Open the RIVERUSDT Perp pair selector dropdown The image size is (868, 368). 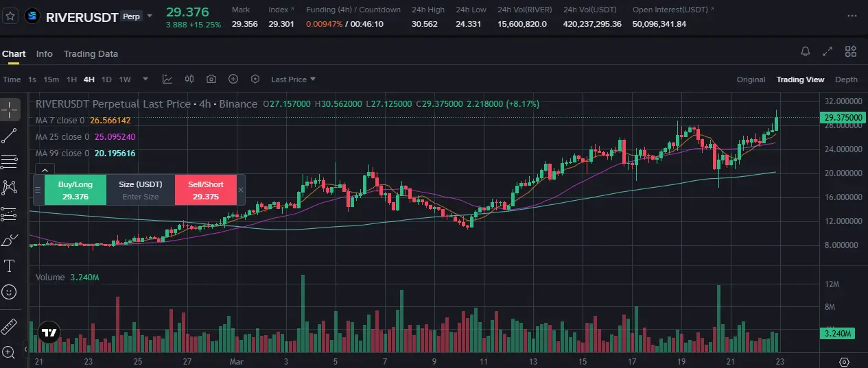(150, 16)
